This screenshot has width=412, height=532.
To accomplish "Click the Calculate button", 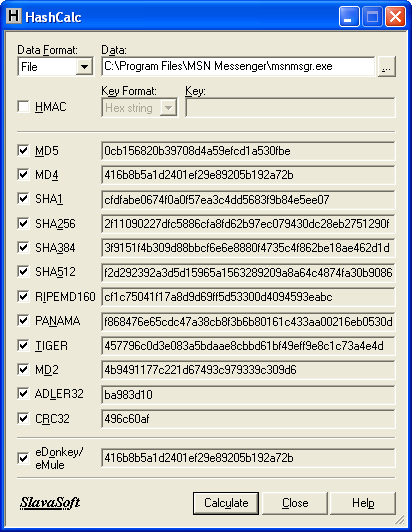I will click(226, 503).
